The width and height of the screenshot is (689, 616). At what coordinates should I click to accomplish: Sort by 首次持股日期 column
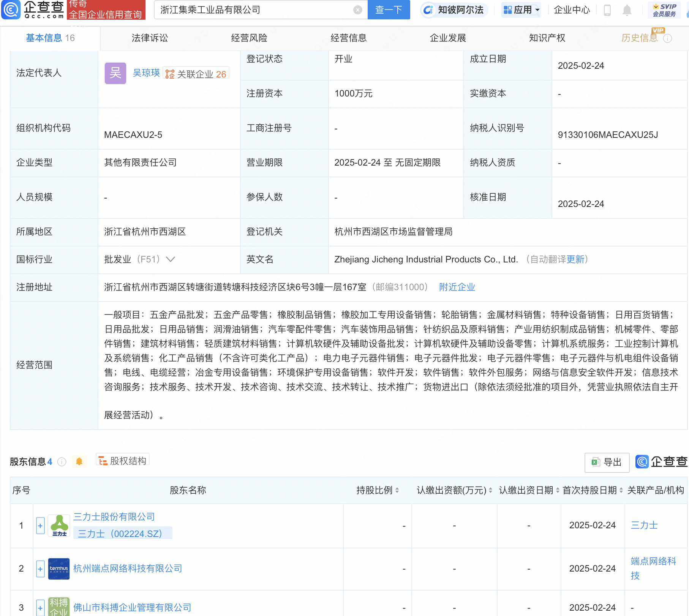coord(621,490)
